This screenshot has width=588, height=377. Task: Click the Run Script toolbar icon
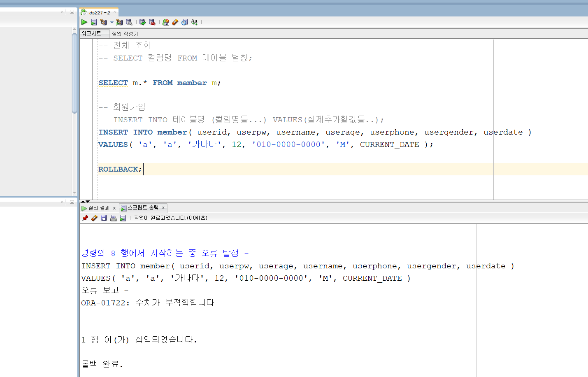pos(94,22)
